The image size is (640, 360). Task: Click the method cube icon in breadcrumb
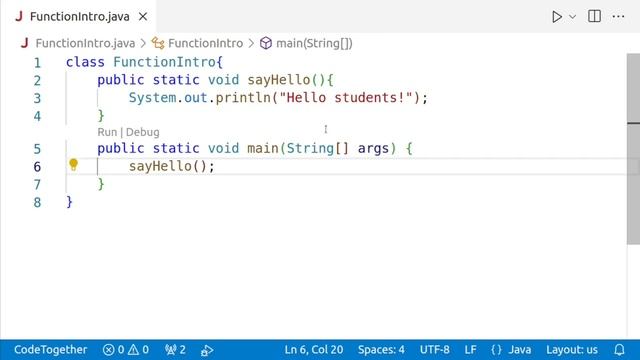tap(266, 43)
